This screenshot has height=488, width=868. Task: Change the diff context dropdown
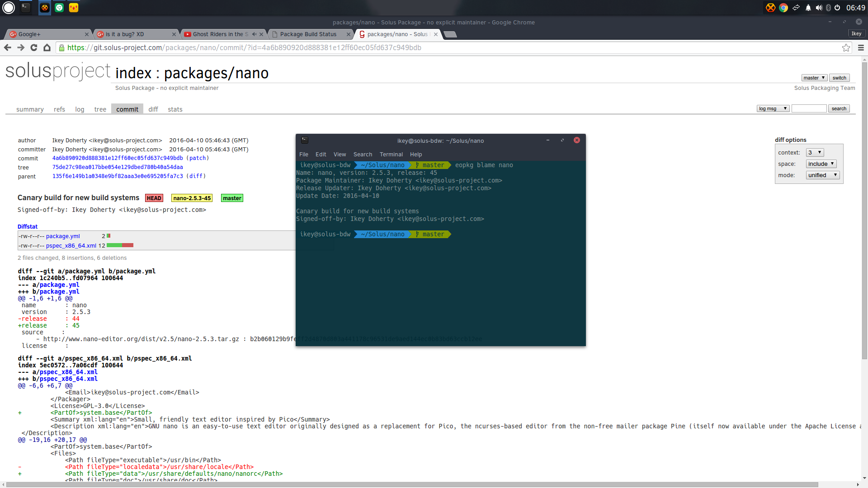(x=815, y=153)
